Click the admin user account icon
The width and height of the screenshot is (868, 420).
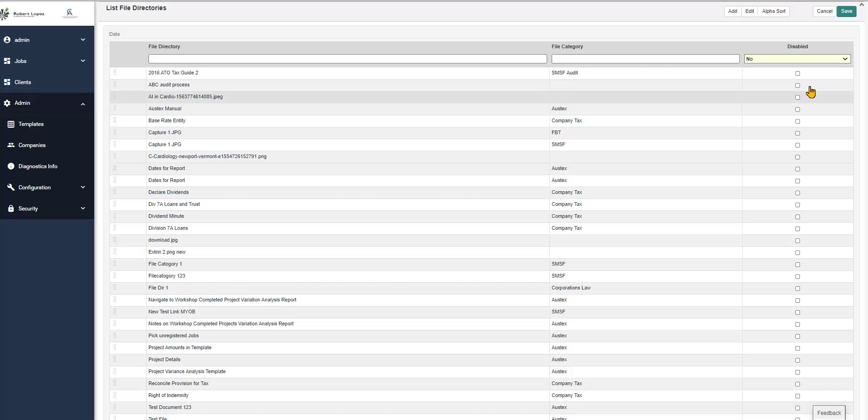click(7, 40)
